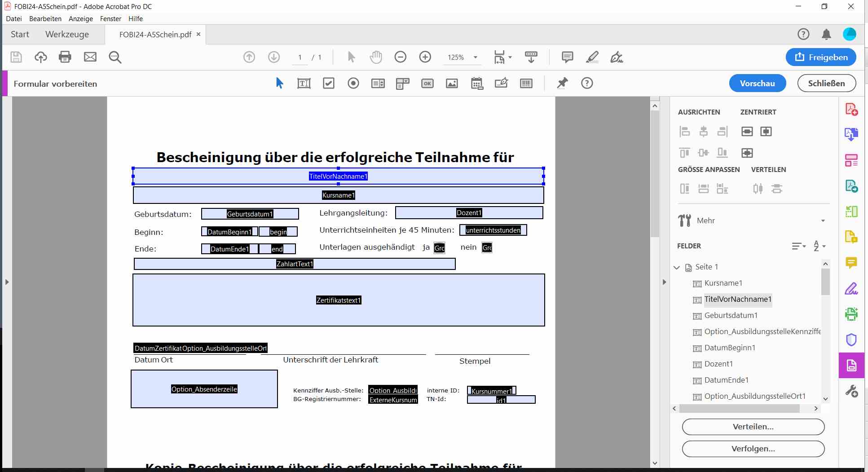Click the Zertifikatstext1 form field
The width and height of the screenshot is (868, 472).
339,300
